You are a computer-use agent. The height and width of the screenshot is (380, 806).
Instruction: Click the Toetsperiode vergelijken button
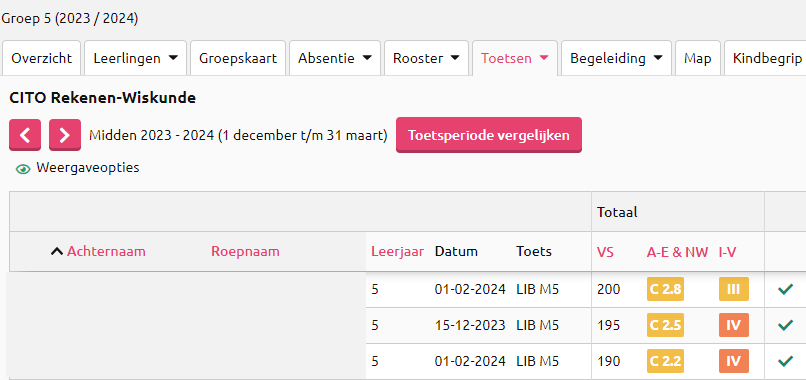[x=488, y=135]
